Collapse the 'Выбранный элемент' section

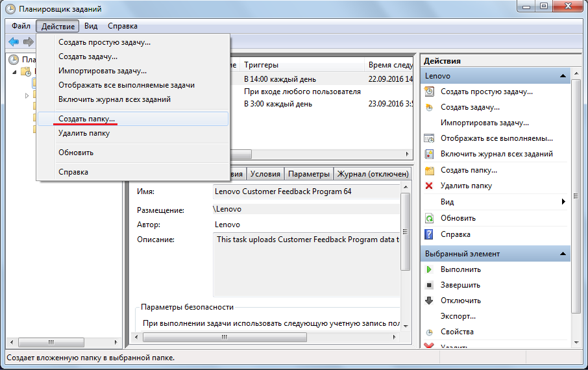pos(563,254)
